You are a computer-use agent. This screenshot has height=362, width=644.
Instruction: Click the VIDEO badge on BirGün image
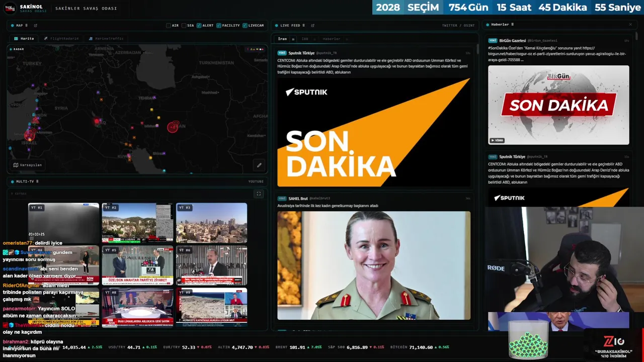coord(497,140)
